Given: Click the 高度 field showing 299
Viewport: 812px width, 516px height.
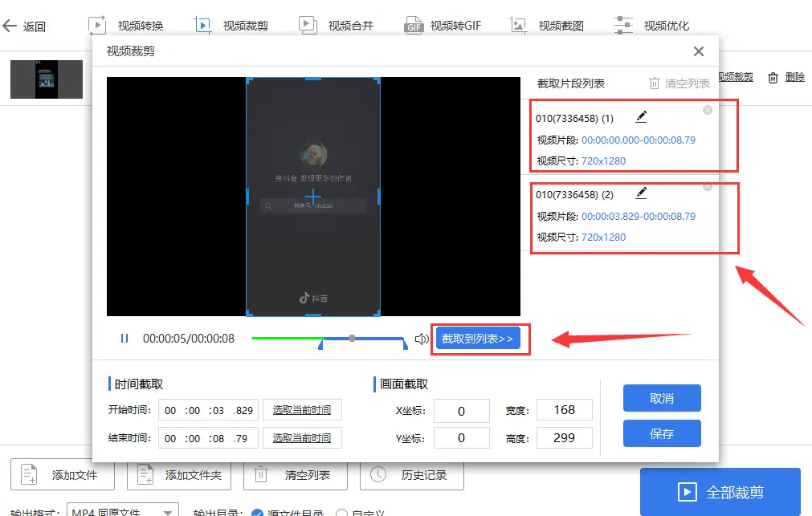Looking at the screenshot, I should pos(565,438).
